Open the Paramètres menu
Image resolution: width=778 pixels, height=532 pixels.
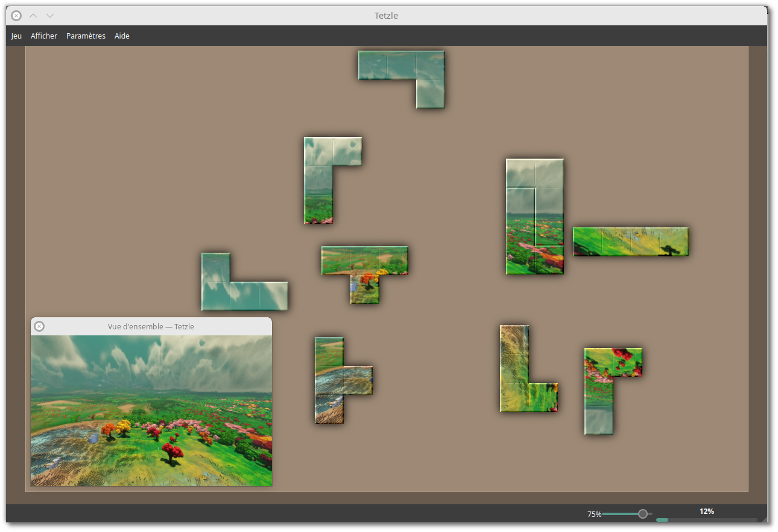pos(86,36)
